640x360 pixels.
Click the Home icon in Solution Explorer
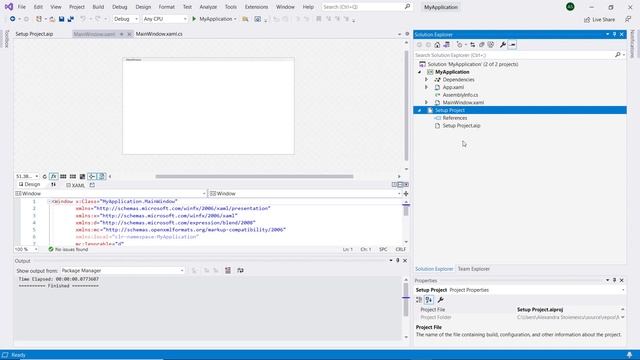click(437, 45)
